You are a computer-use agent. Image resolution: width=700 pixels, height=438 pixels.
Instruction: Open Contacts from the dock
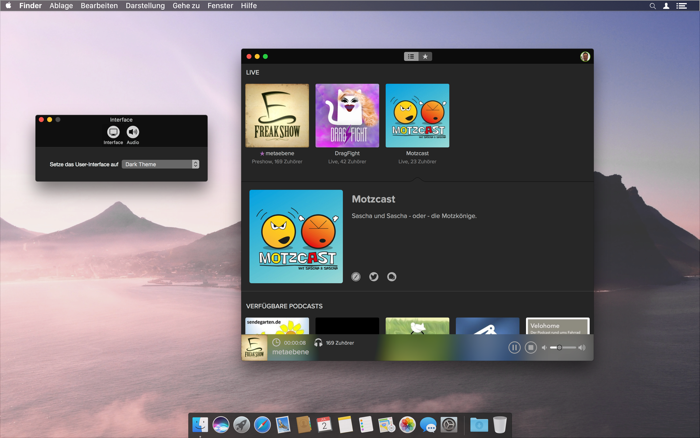(304, 425)
